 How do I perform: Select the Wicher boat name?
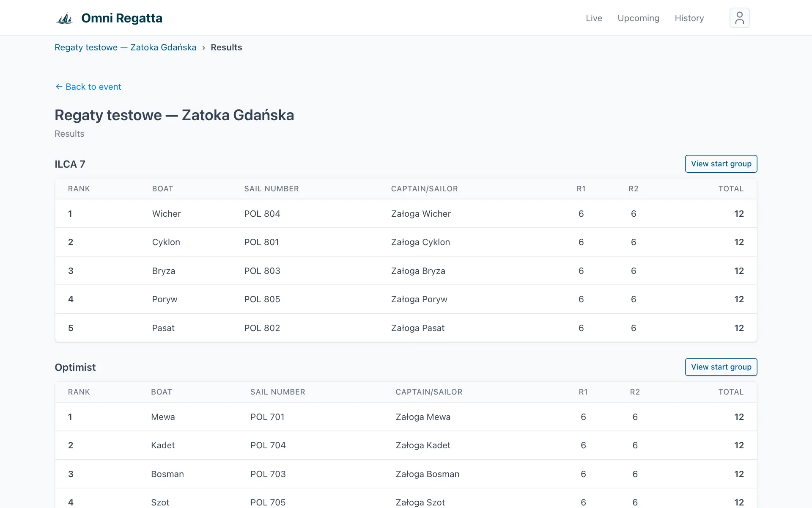pos(166,214)
